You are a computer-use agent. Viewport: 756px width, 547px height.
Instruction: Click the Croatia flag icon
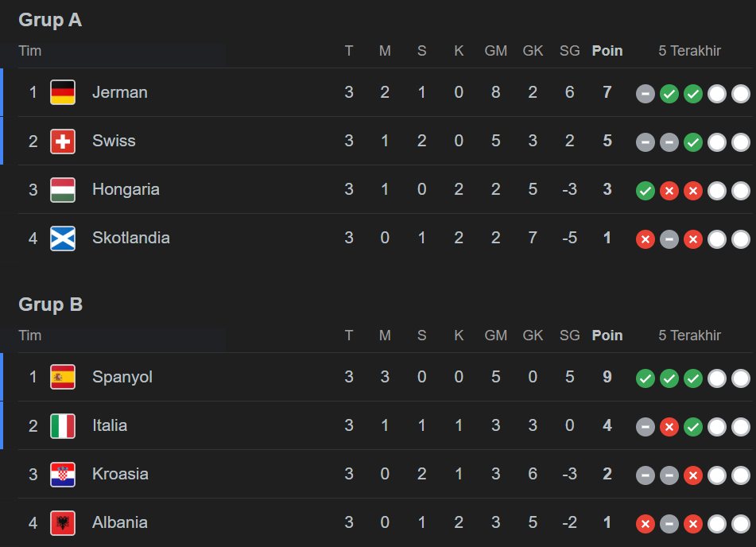(x=63, y=475)
